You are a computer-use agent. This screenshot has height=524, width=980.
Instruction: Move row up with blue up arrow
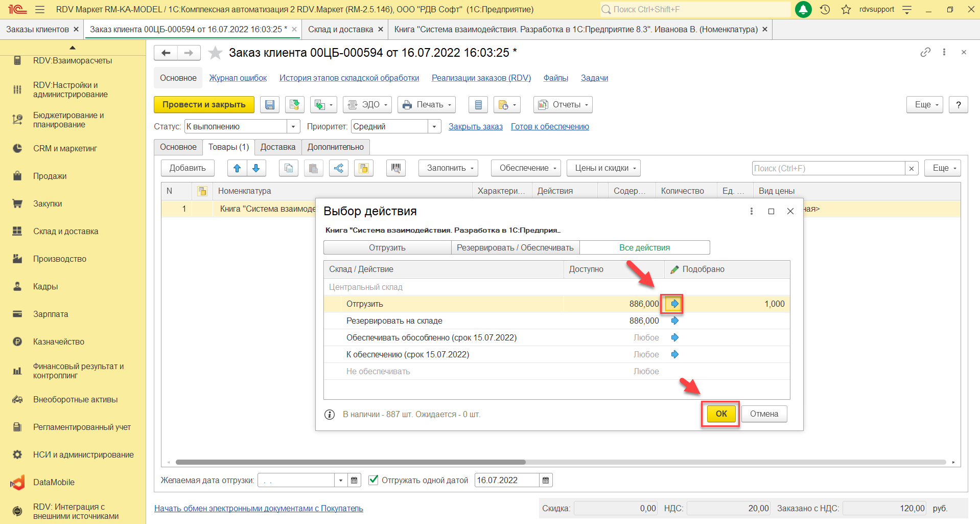point(237,168)
